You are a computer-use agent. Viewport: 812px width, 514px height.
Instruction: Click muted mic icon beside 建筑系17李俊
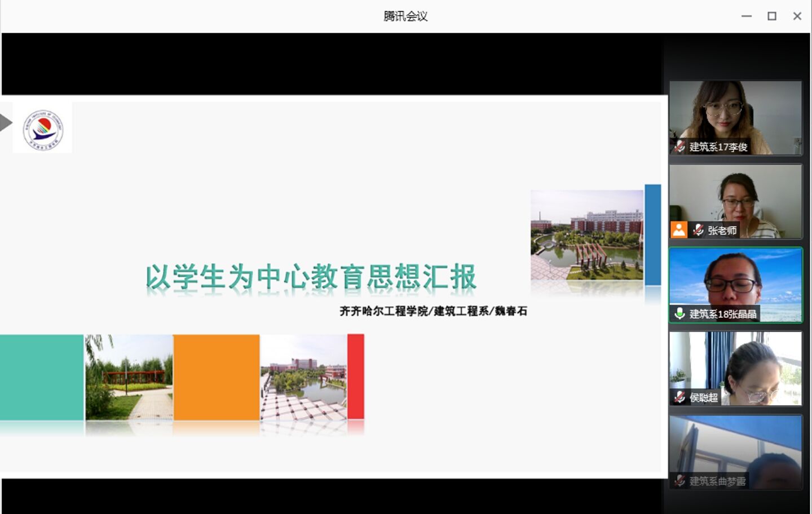click(x=679, y=147)
